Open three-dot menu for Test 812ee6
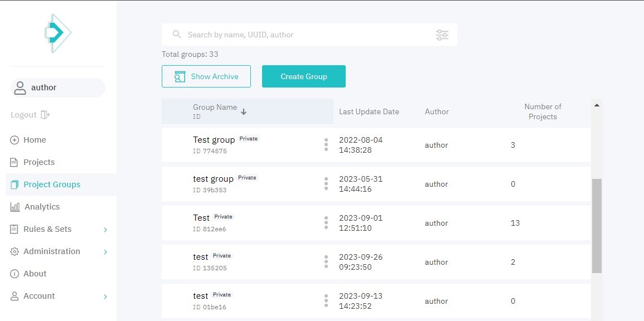The width and height of the screenshot is (644, 321). [326, 222]
